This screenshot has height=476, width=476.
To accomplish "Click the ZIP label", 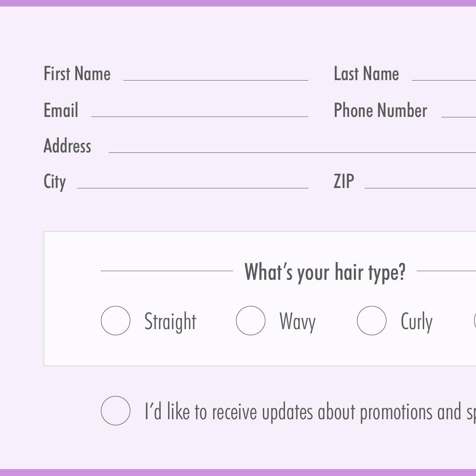I will pos(344,181).
